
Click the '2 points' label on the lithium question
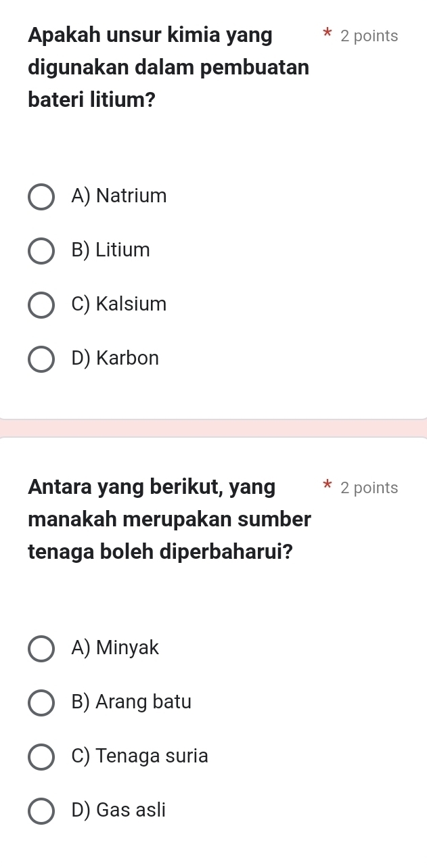[x=369, y=37]
